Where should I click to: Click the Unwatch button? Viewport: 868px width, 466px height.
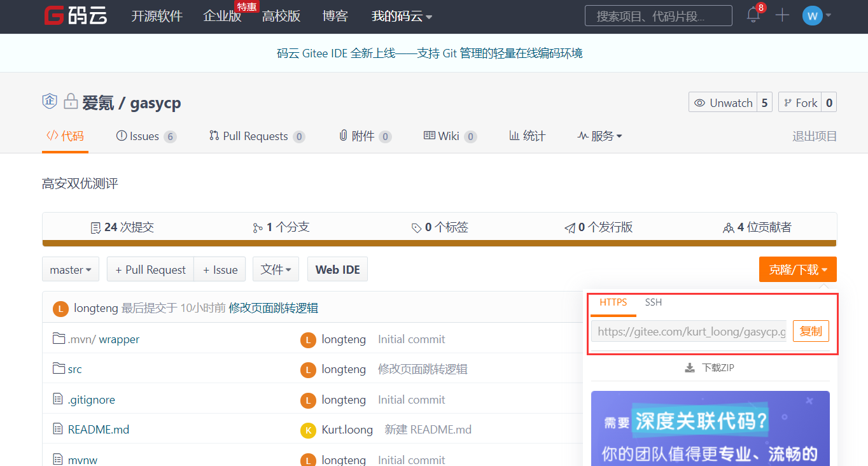tap(723, 102)
